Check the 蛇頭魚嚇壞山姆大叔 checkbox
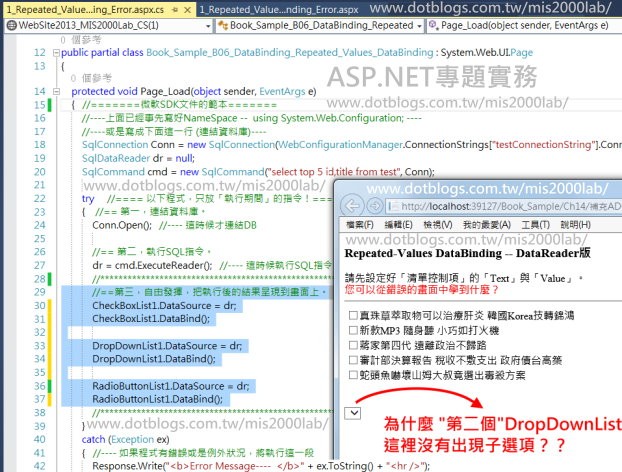 (x=353, y=375)
